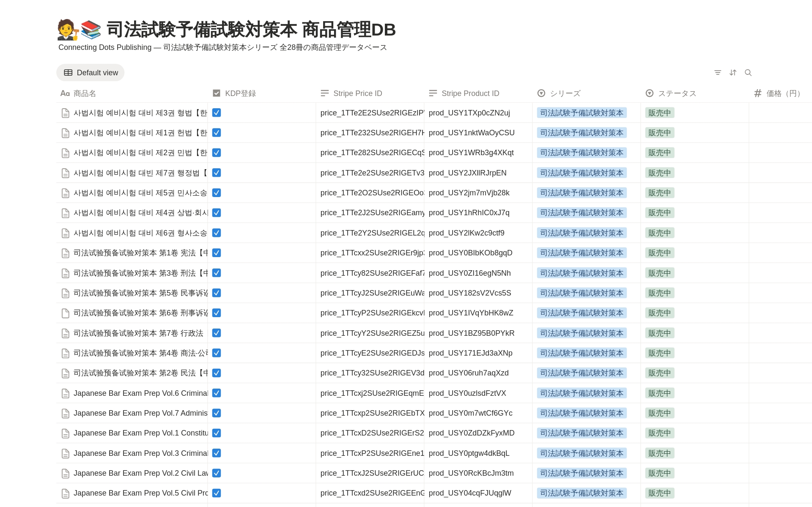Uncheck KDP登録 for 제3권 형법 row

[217, 113]
